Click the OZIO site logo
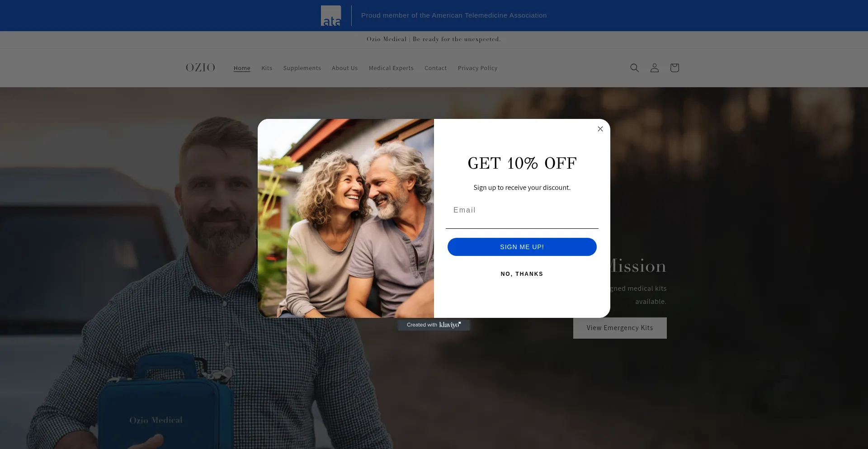 pos(200,68)
